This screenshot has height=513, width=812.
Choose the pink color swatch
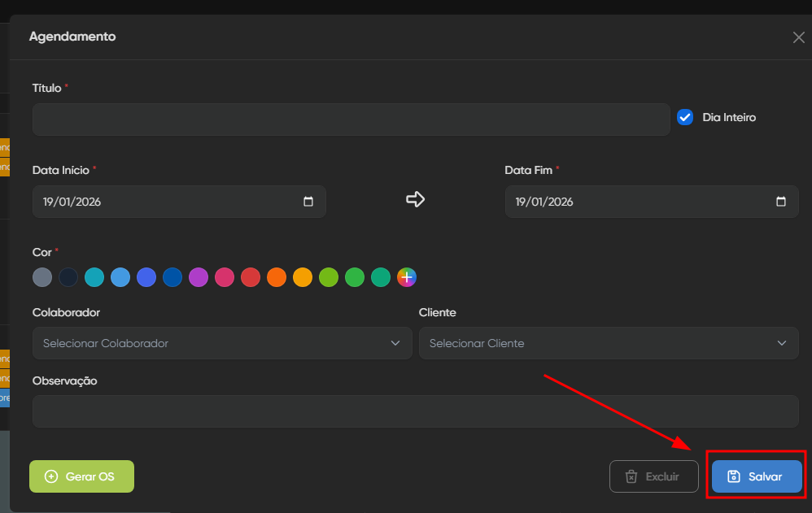(225, 277)
